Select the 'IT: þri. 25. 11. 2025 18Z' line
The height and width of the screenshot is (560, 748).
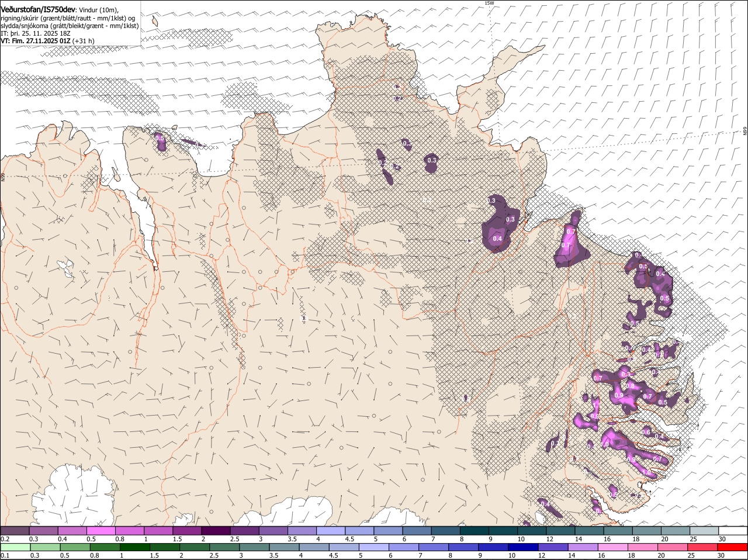pyautogui.click(x=36, y=33)
